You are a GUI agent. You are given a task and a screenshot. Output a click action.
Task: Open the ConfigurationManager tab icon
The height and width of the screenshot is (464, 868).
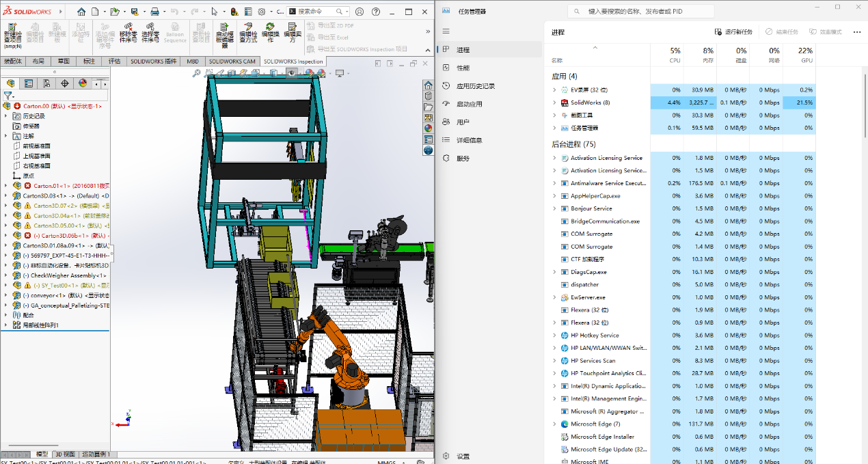46,83
